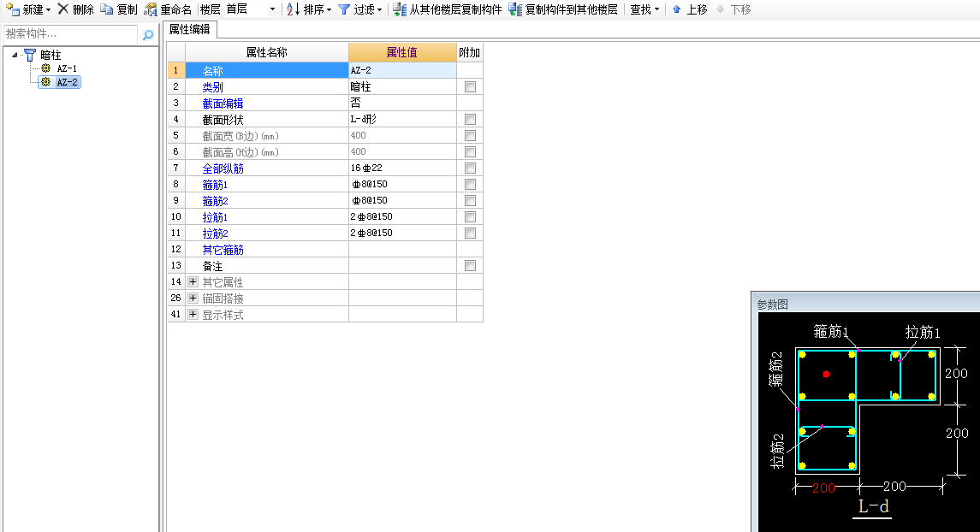Click the 删除 (Delete) X icon

(x=63, y=9)
